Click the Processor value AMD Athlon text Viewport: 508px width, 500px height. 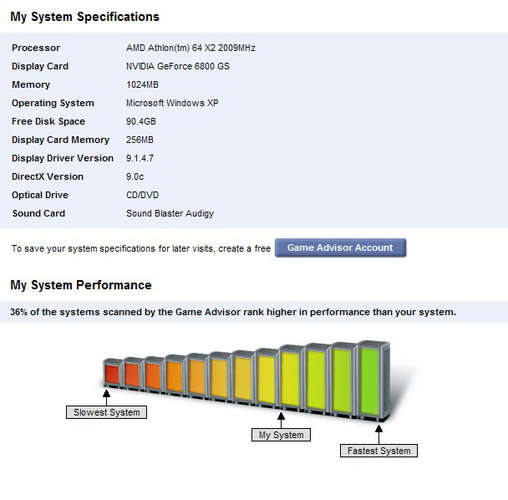tap(191, 48)
